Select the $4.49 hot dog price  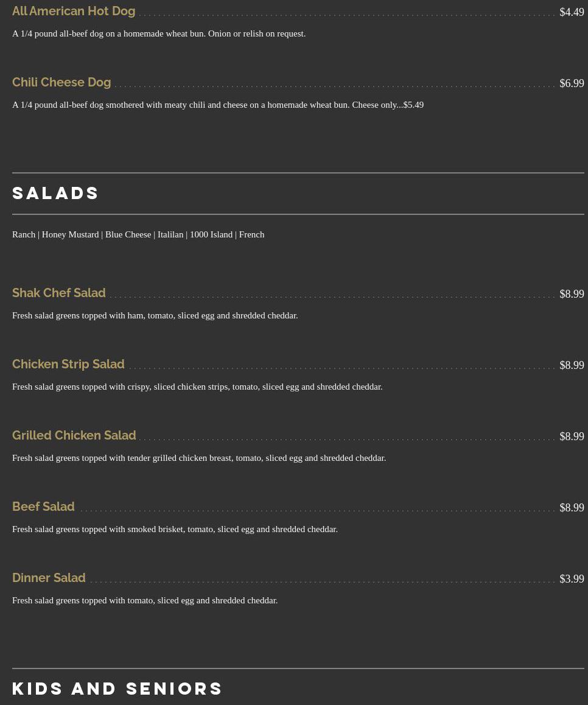[x=572, y=12]
